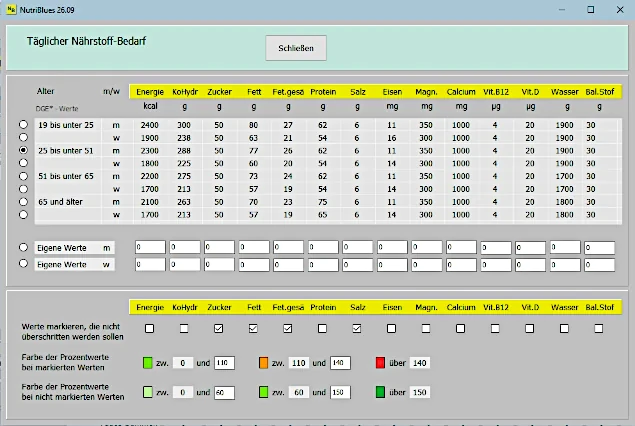Click the orange color swatch for marked values
The height and width of the screenshot is (426, 635).
click(x=264, y=363)
